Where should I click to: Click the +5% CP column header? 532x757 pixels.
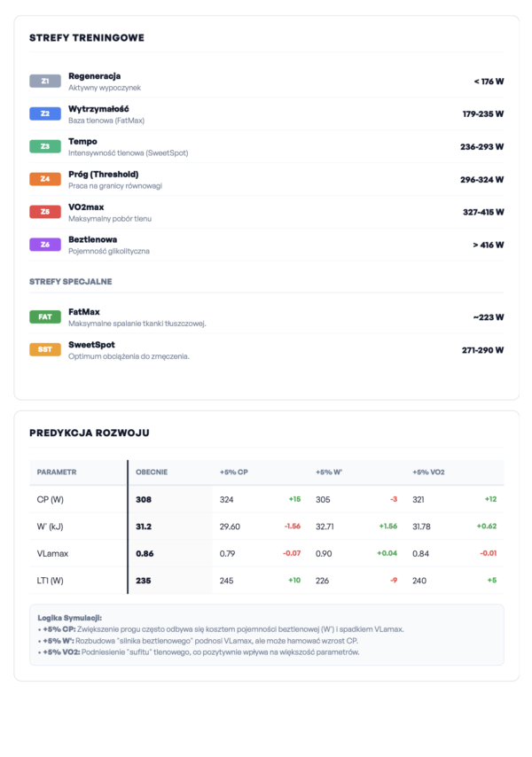tap(234, 472)
